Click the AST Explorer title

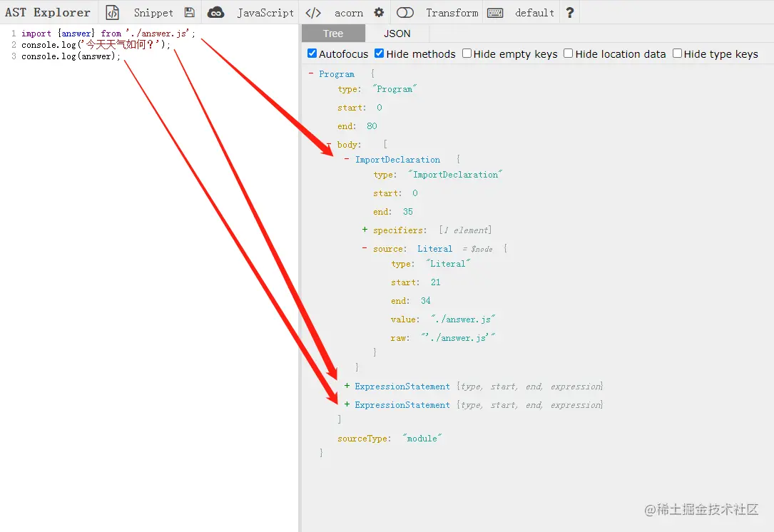pos(48,12)
